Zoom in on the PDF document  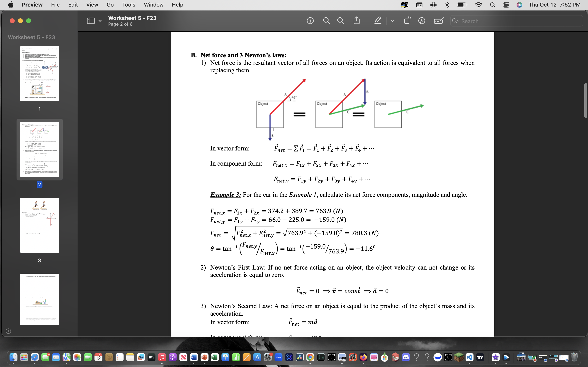tap(340, 21)
